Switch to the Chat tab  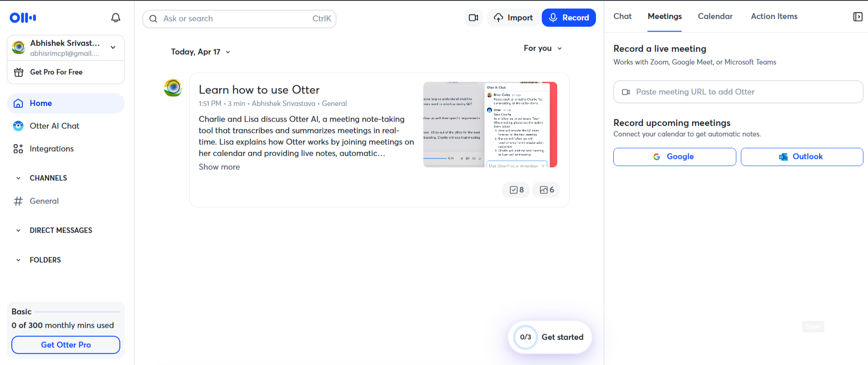[x=622, y=16]
